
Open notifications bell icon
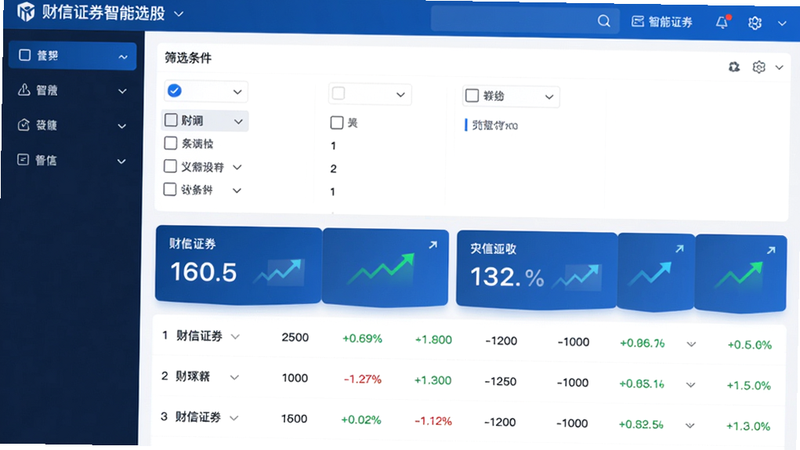pyautogui.click(x=722, y=22)
